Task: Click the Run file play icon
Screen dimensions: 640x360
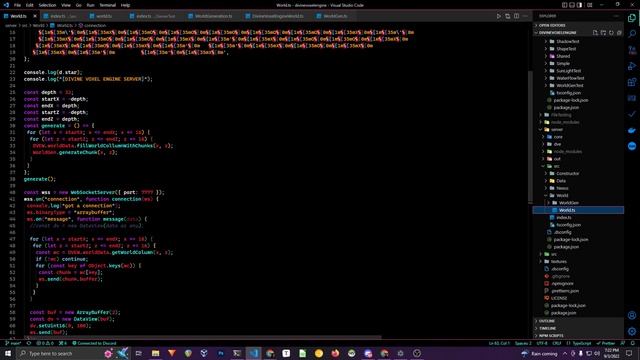Action: point(498,16)
